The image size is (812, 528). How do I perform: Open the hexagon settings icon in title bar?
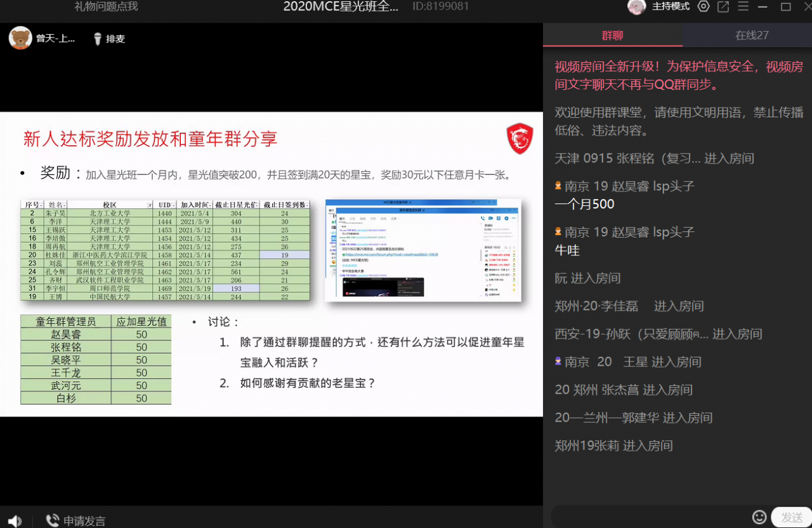(704, 6)
